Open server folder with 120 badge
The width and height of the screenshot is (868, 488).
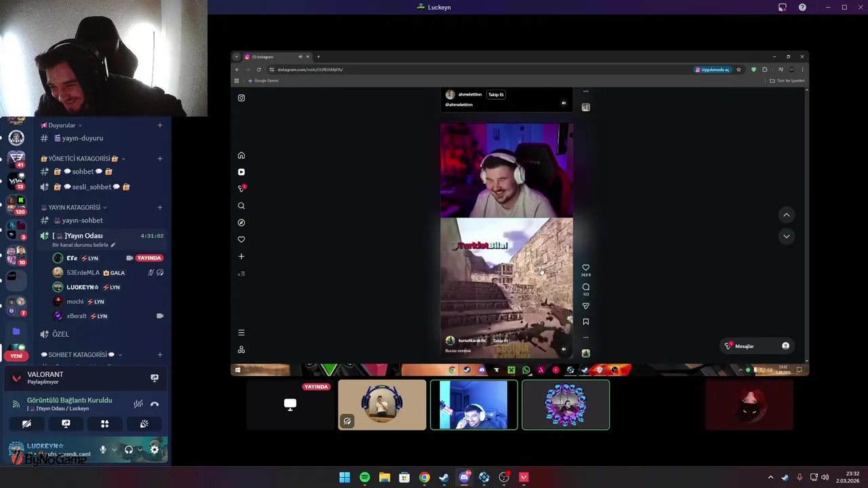(x=16, y=204)
